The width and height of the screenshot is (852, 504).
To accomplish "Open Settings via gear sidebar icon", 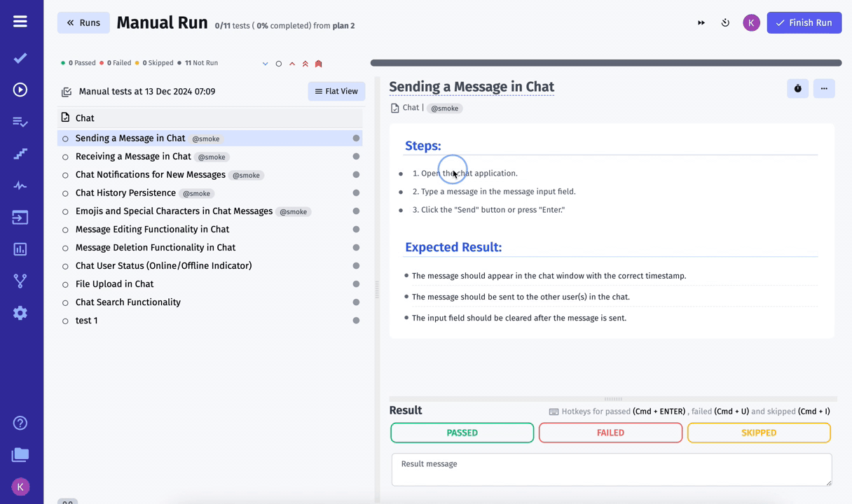I will point(20,313).
